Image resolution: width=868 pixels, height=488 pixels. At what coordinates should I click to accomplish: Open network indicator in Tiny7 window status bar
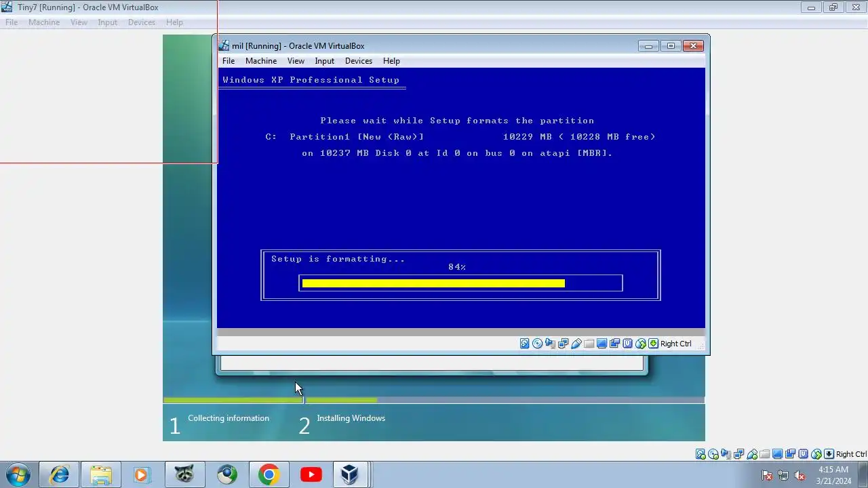(x=738, y=454)
